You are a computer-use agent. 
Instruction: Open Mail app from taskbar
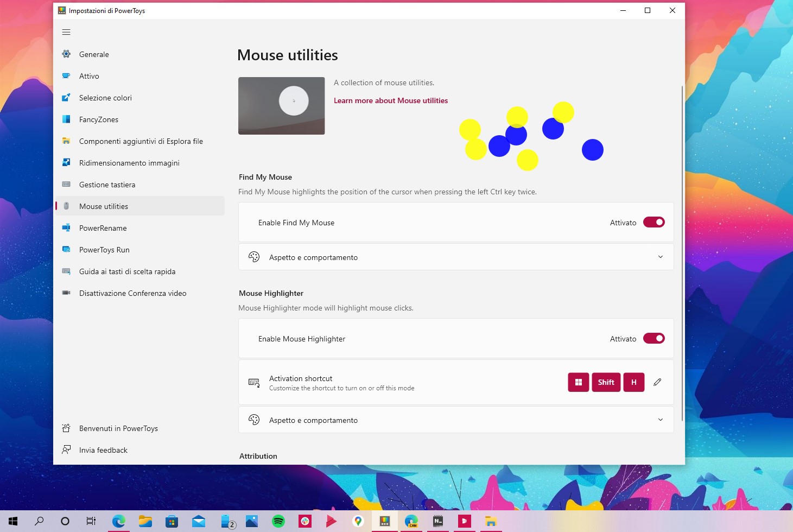pyautogui.click(x=199, y=521)
